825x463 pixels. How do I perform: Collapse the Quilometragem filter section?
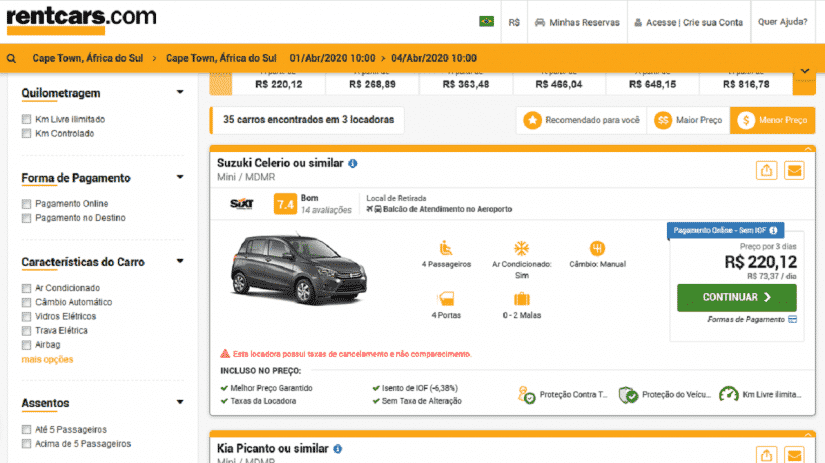point(180,93)
